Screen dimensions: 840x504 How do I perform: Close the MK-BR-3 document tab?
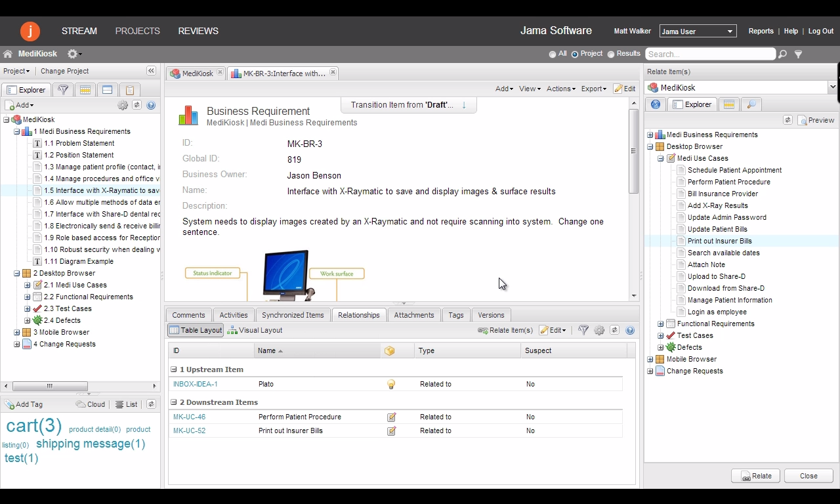click(x=333, y=73)
